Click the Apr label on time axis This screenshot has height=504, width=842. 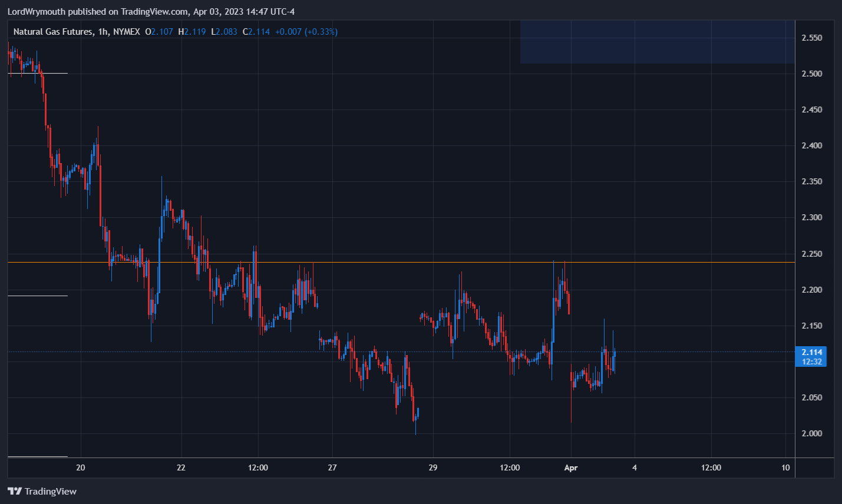tap(571, 467)
